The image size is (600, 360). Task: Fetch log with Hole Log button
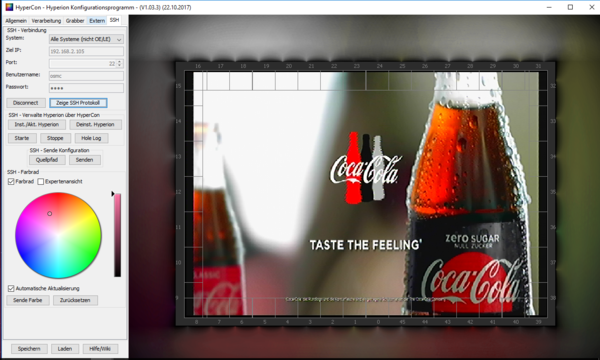[91, 138]
